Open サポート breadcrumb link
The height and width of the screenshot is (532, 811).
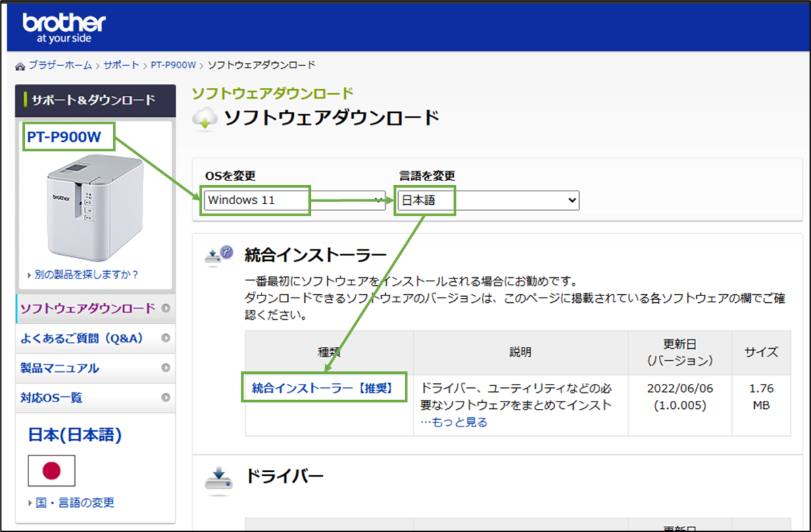click(122, 65)
